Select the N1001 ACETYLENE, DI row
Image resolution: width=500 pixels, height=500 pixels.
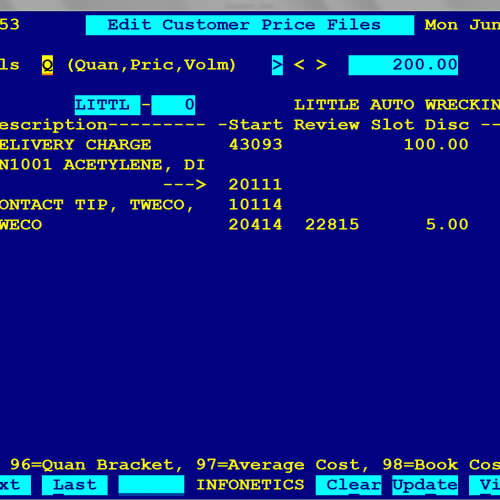click(102, 165)
